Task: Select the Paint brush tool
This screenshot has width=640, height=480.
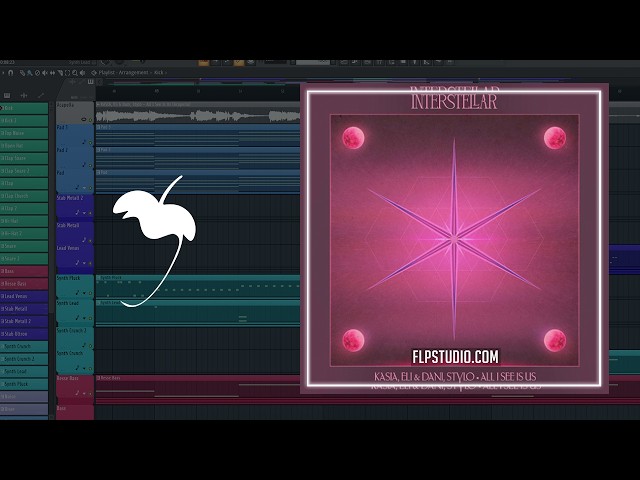Action: click(30, 73)
